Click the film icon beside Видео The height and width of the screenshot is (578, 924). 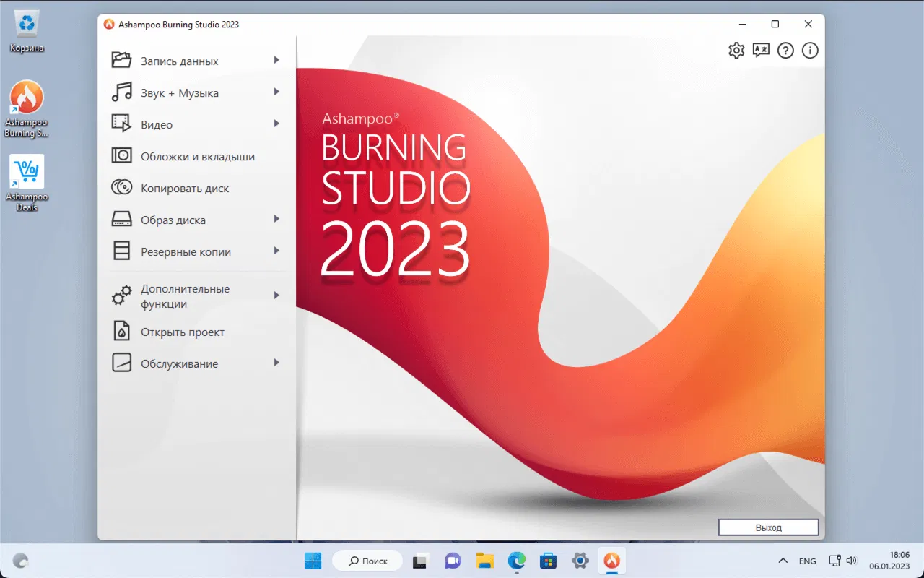click(121, 124)
